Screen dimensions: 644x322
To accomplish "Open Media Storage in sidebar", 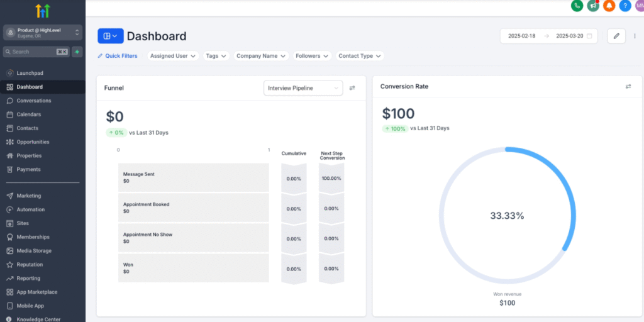I will [x=43, y=251].
